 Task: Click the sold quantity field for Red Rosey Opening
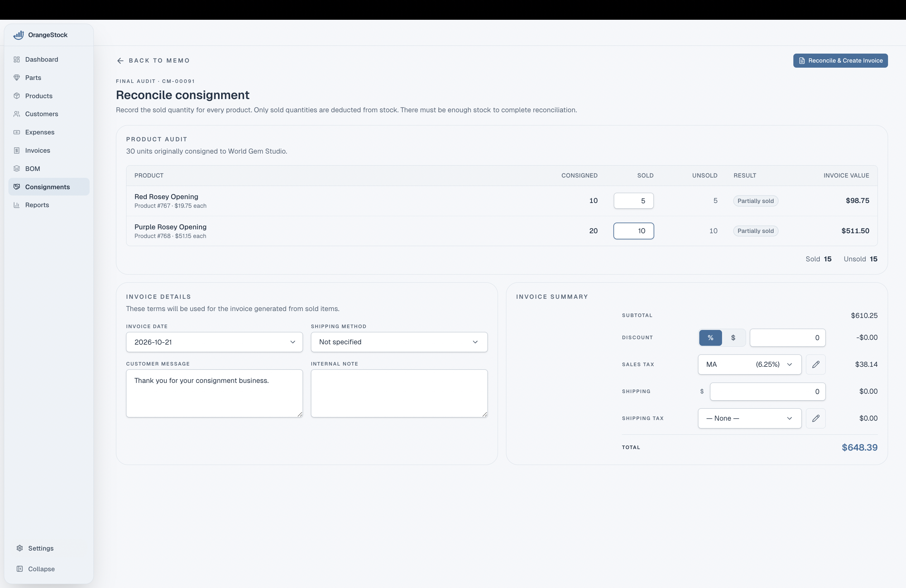pyautogui.click(x=633, y=201)
